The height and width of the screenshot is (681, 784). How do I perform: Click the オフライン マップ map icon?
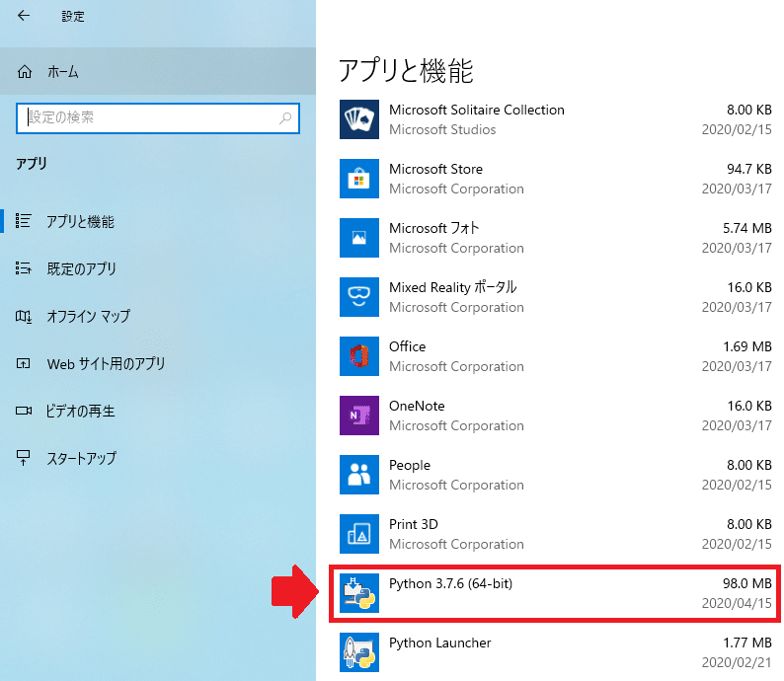click(x=23, y=316)
